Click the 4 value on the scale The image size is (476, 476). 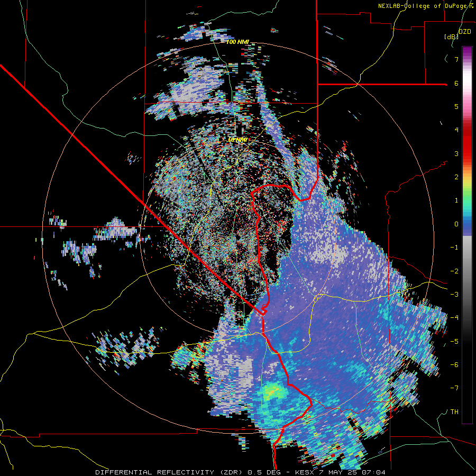[x=456, y=130]
